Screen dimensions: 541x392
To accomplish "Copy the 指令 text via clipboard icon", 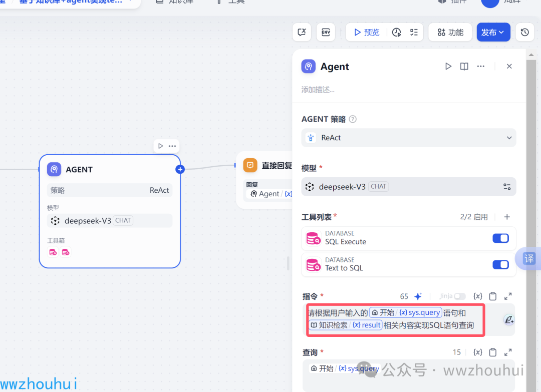I will point(493,296).
